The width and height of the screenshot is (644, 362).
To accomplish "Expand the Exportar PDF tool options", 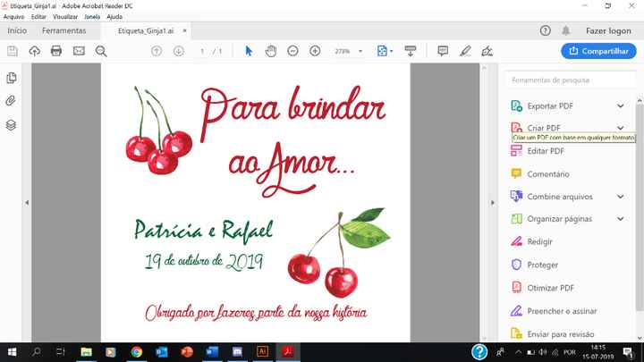I will click(621, 105).
